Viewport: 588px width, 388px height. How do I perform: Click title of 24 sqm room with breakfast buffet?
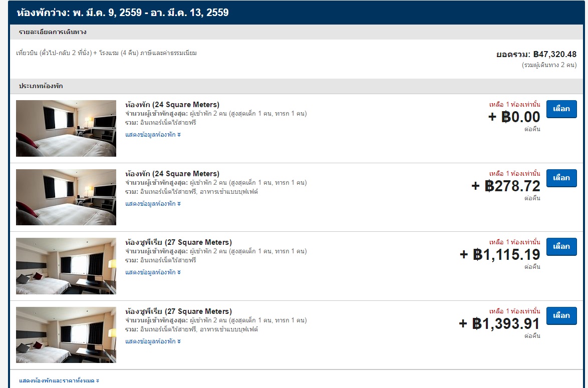coord(172,174)
